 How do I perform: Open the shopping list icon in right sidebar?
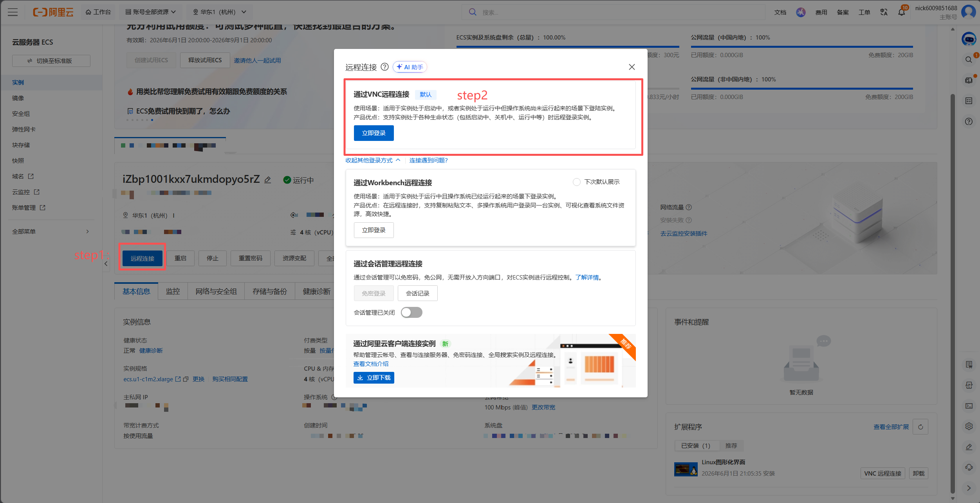[x=969, y=365]
